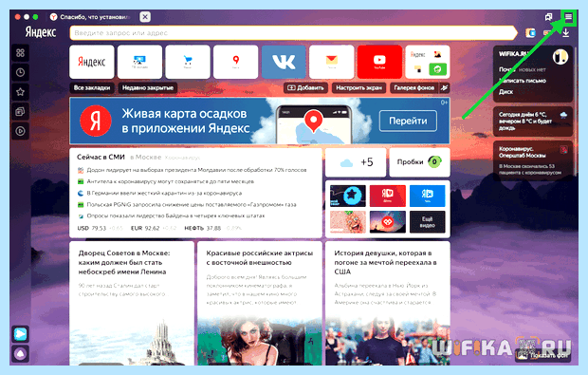
Task: Open the Mail tile with envelope icon
Action: (332, 62)
